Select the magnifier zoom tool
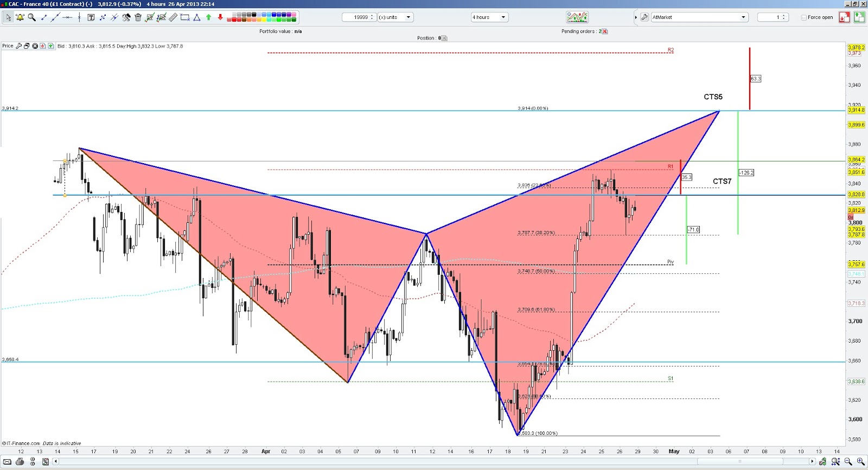The height and width of the screenshot is (470, 868). pyautogui.click(x=32, y=17)
